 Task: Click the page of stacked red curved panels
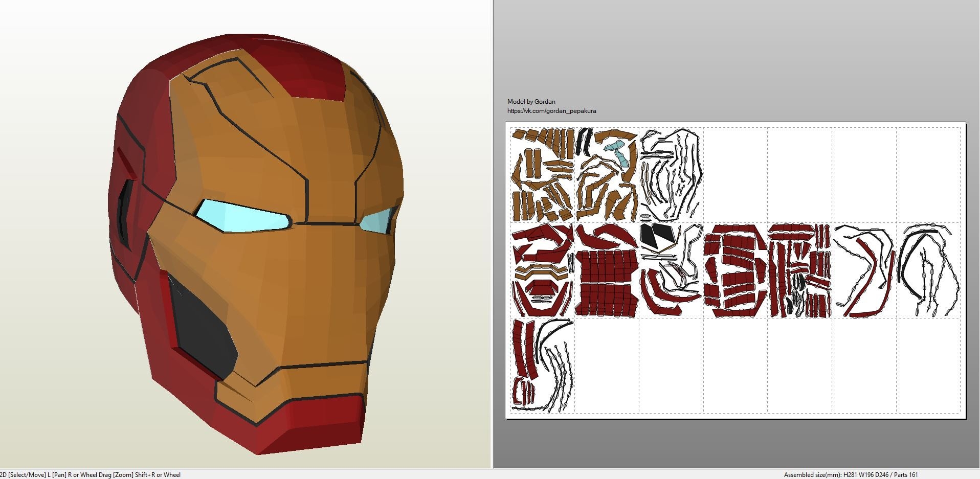pos(736,270)
